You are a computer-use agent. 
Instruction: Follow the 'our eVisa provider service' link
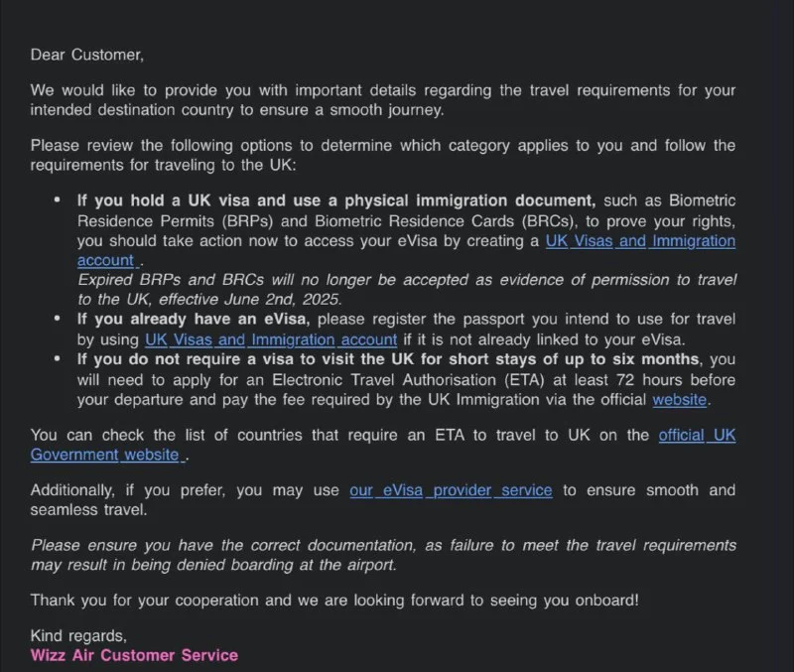[x=451, y=490]
